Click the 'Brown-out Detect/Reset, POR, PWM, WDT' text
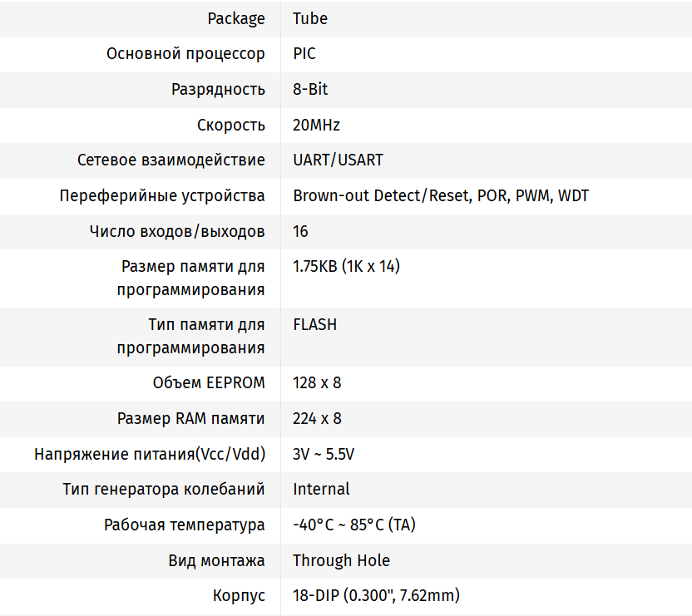 [x=441, y=196]
